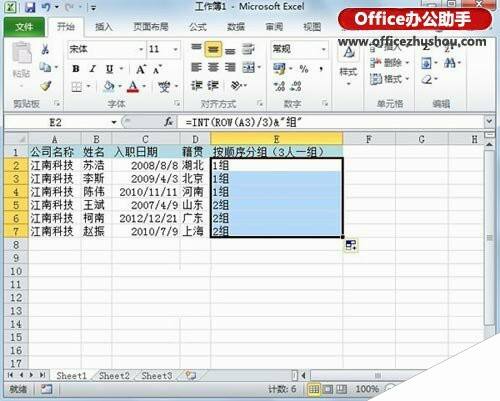Click the 格式 format cells button
Viewport: 500px width, 401px height.
click(x=389, y=79)
